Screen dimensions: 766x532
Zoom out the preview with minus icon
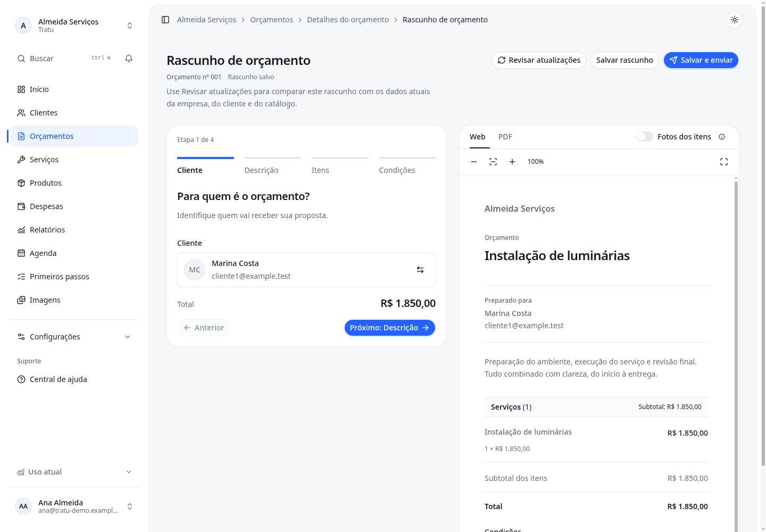474,162
